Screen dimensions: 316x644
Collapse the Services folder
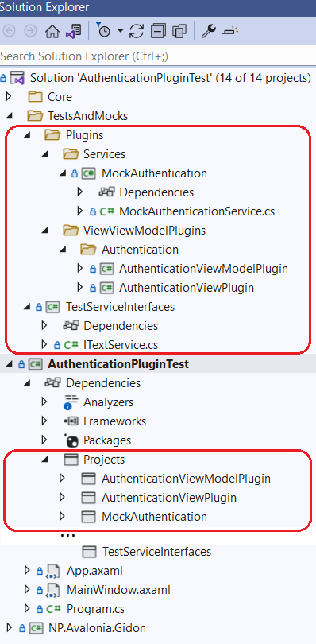point(44,154)
